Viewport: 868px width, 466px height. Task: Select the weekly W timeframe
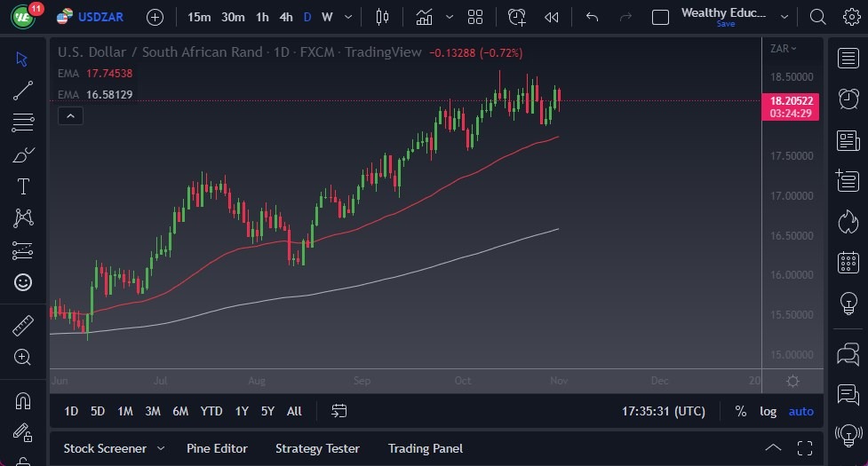(x=327, y=17)
